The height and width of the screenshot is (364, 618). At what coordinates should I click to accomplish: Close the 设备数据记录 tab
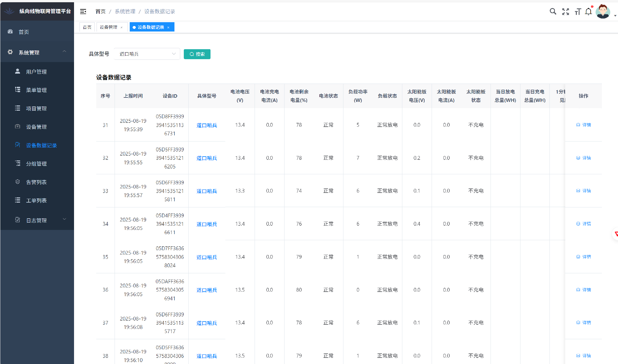(x=168, y=28)
